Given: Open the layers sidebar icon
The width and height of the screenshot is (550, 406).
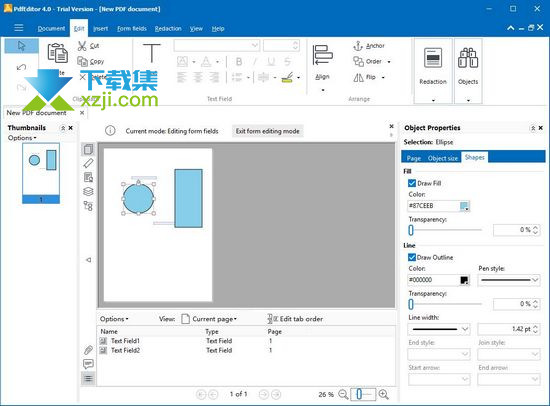Looking at the screenshot, I should coord(88,192).
